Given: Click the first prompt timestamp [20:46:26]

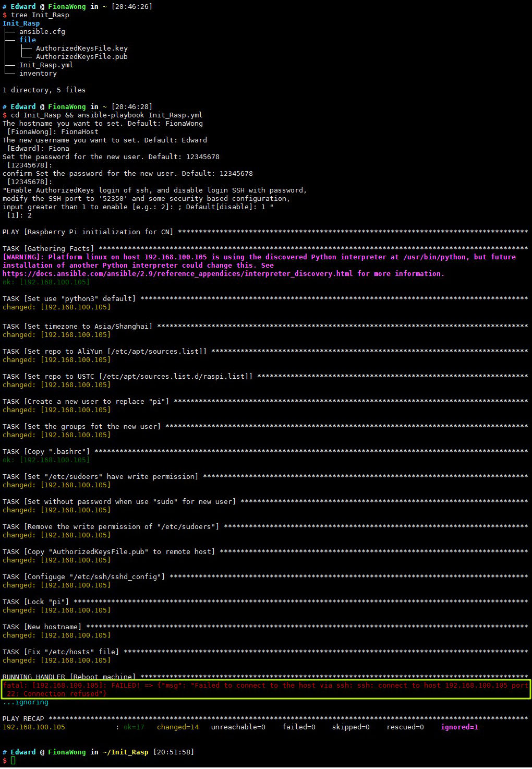Looking at the screenshot, I should (132, 7).
